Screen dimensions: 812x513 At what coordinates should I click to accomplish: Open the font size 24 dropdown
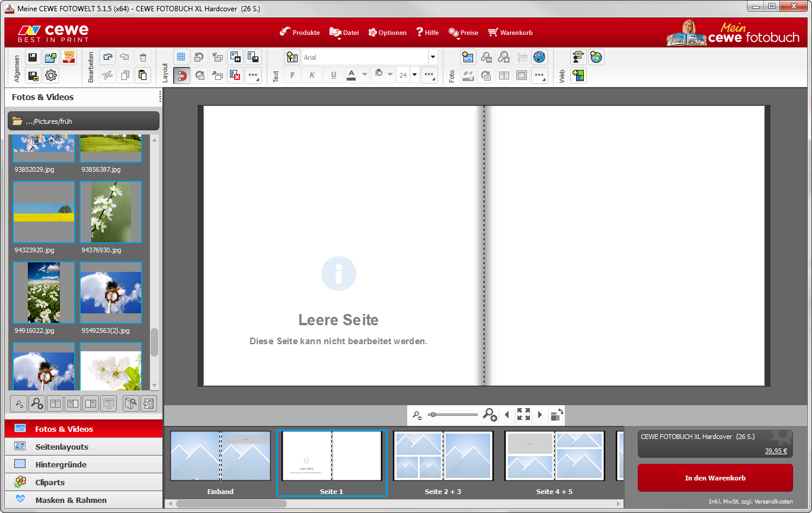click(414, 75)
